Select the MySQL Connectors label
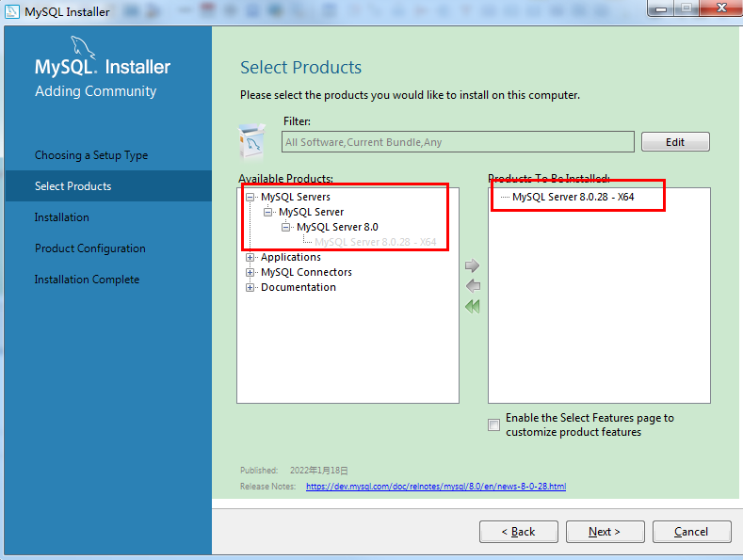The image size is (743, 560). 307,272
